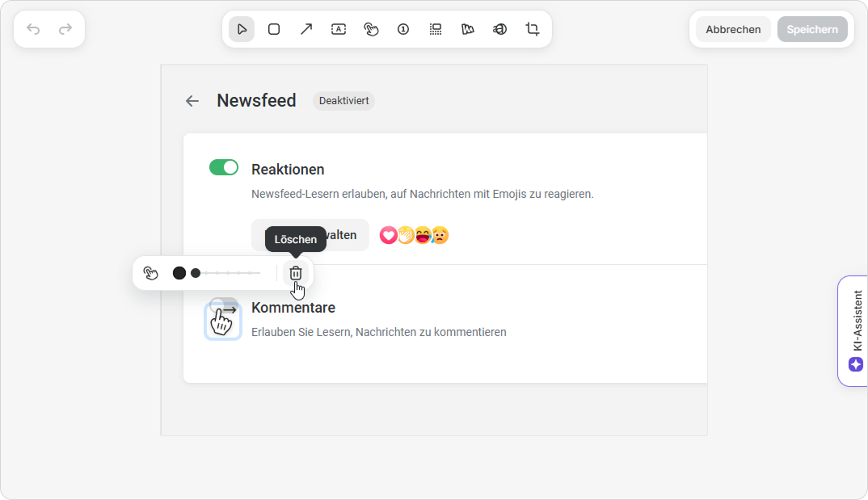Select the numbered step marker tool
Screen dimensions: 868x500
403,29
